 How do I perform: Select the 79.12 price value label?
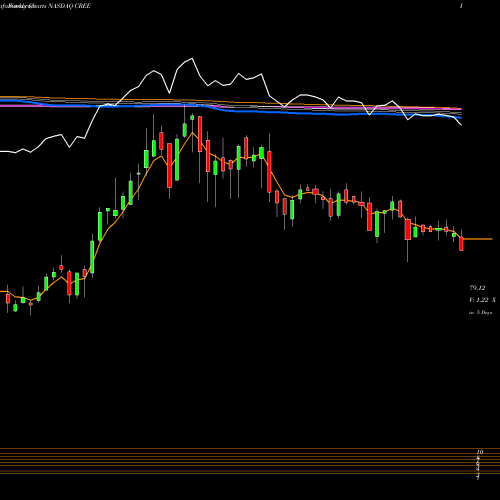[477, 288]
